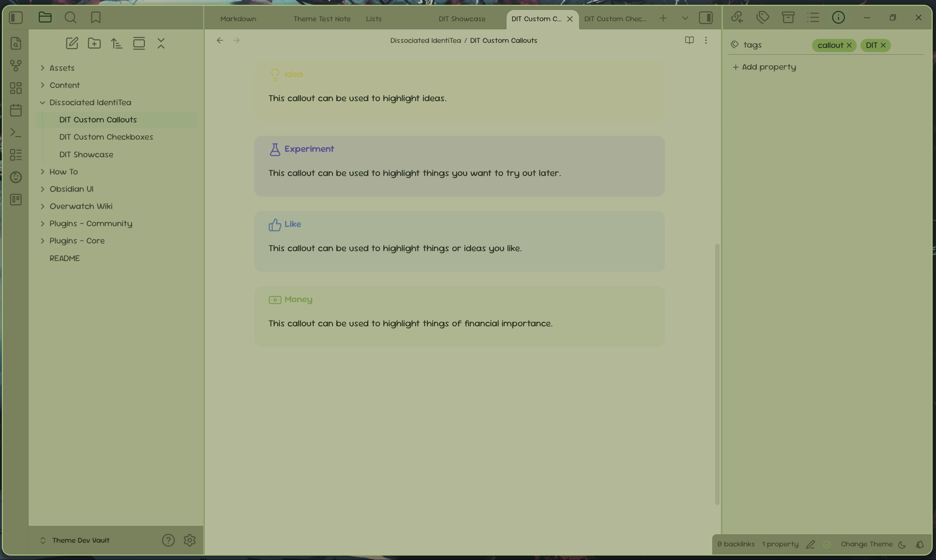Open the note's more options menu

706,40
